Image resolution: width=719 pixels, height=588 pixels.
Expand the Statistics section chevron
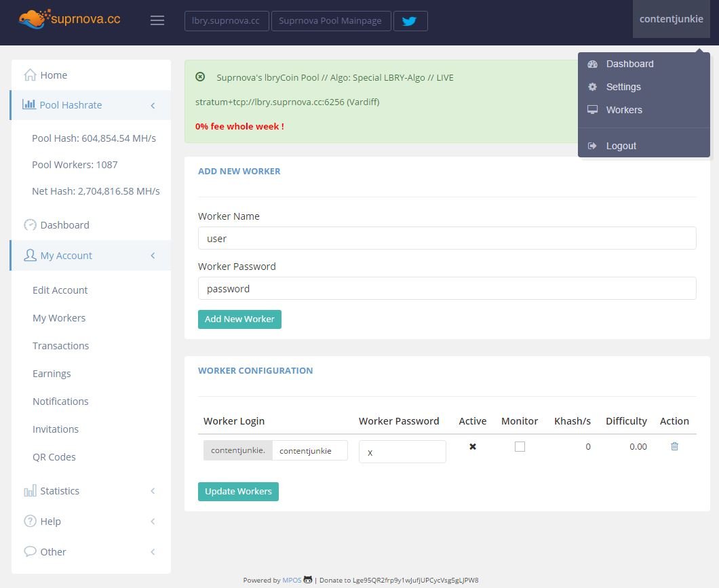(153, 491)
